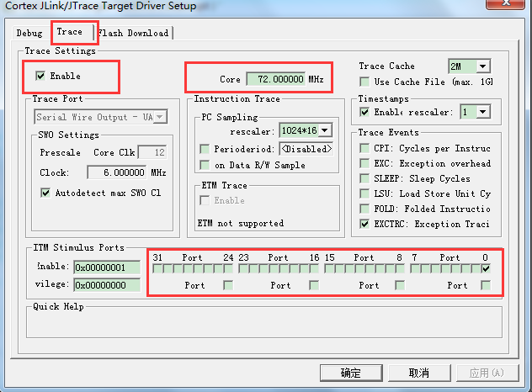Close the Target Driver Setup dialog

click(506, 3)
